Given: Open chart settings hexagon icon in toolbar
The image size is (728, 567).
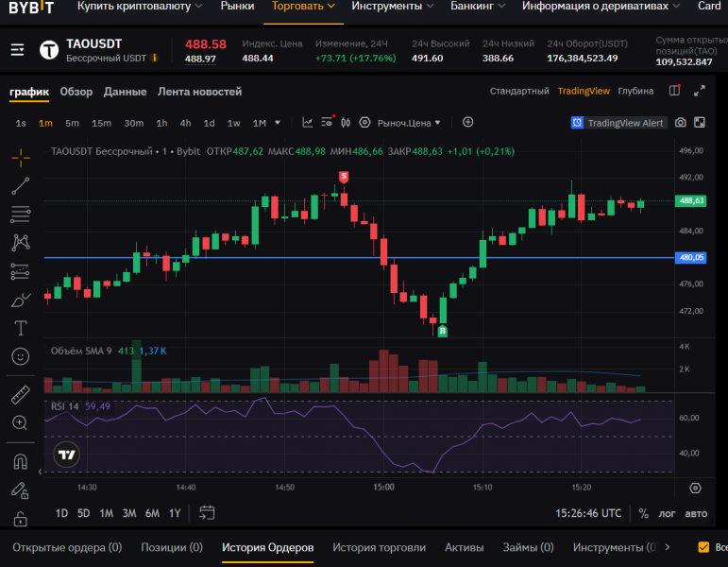Looking at the screenshot, I should 364,123.
